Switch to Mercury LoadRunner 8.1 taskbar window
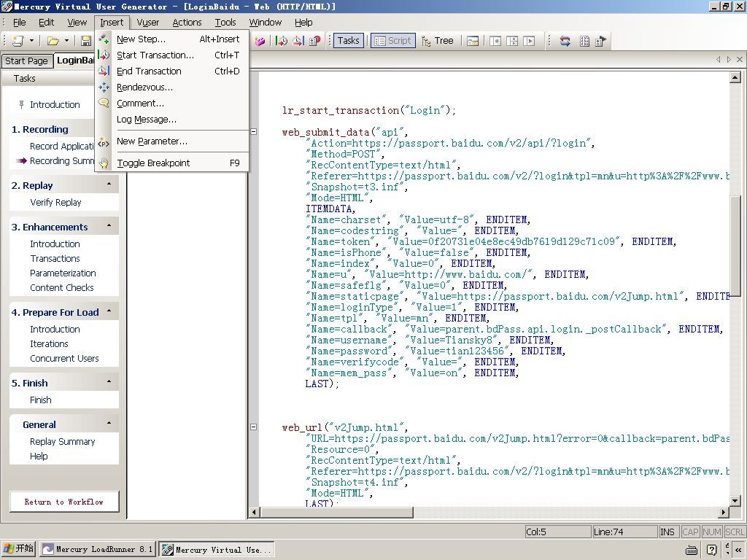 (x=97, y=550)
